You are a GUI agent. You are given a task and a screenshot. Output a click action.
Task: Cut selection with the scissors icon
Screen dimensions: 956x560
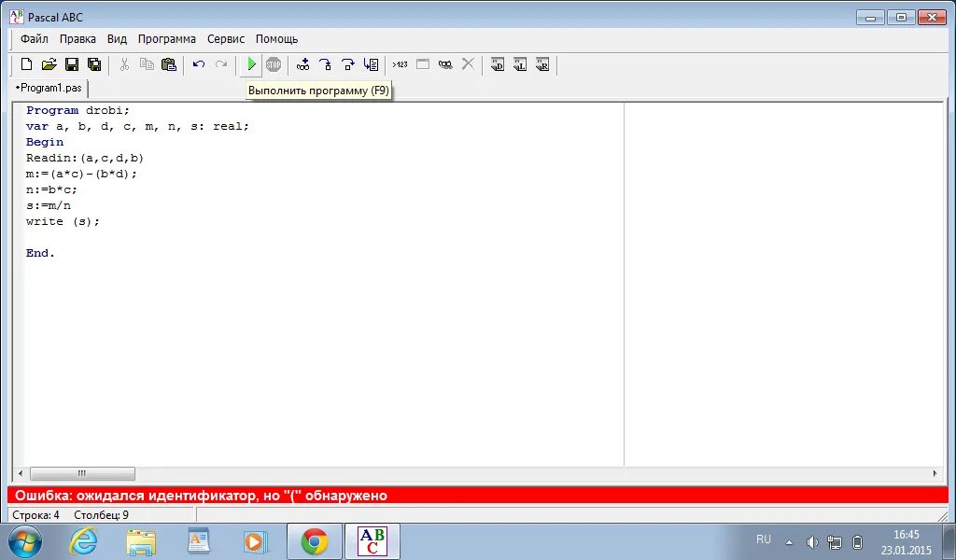point(124,64)
